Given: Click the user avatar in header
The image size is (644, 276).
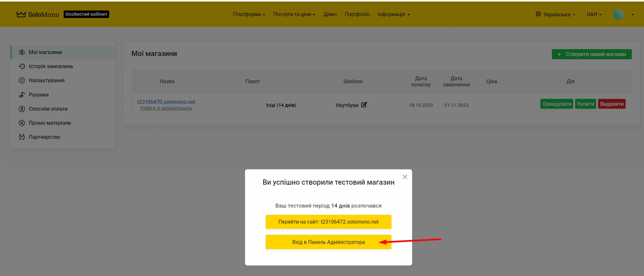Looking at the screenshot, I should pyautogui.click(x=618, y=14).
